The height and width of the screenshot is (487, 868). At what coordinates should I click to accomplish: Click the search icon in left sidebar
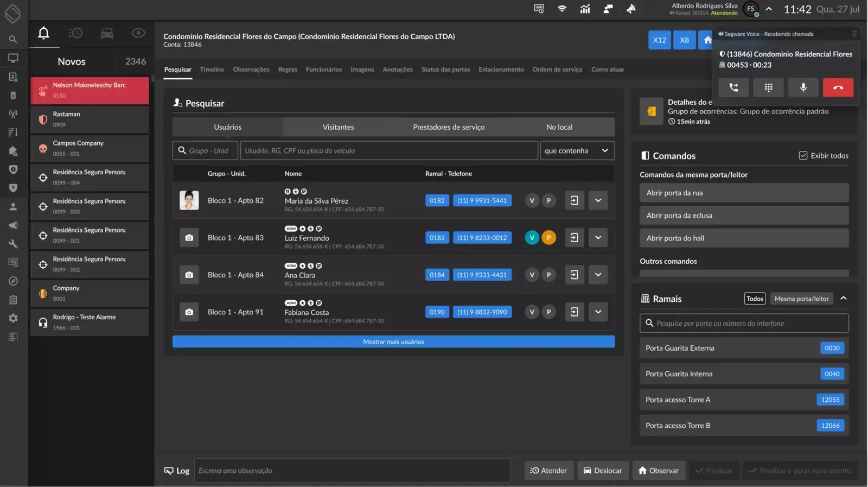click(13, 39)
